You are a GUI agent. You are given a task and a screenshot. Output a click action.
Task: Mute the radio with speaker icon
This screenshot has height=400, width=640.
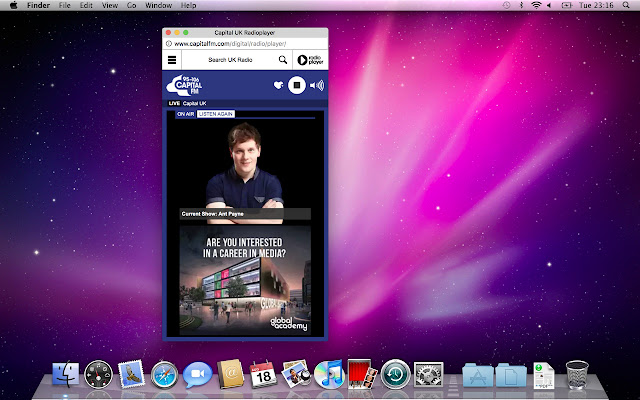tap(317, 86)
